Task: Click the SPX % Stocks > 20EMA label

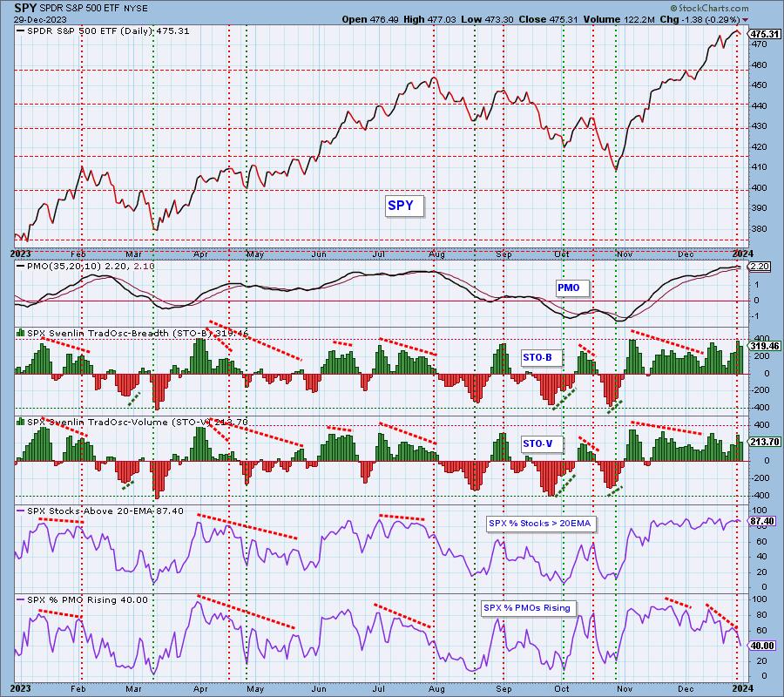Action: [x=540, y=524]
